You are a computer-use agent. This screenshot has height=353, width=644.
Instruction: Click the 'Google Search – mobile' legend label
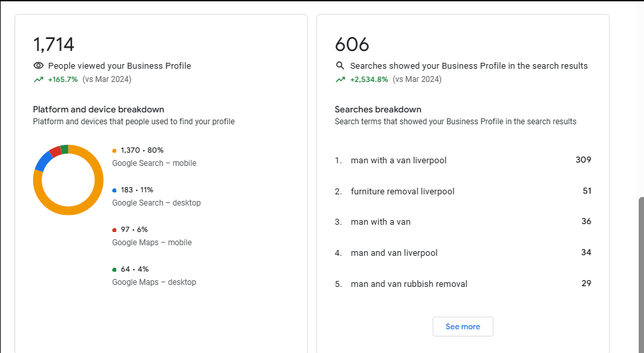pos(154,163)
